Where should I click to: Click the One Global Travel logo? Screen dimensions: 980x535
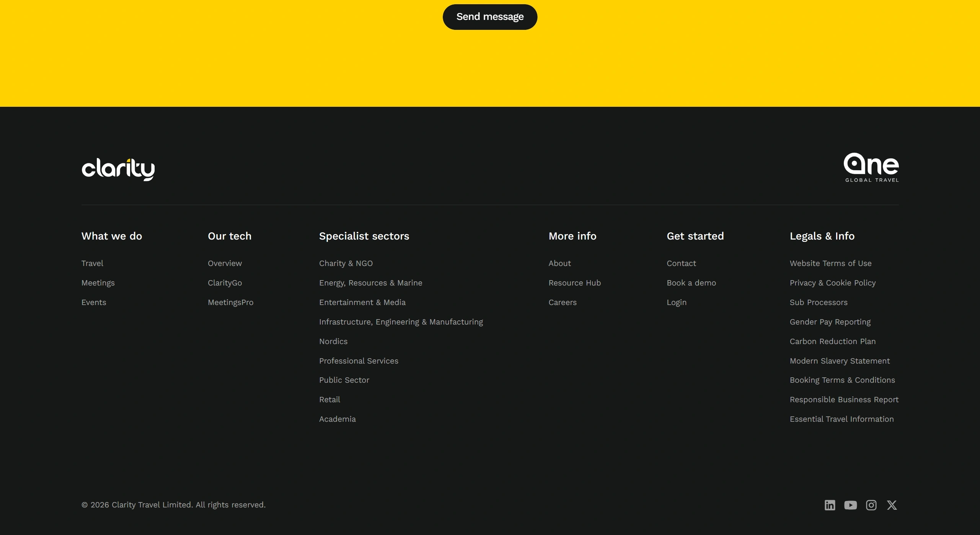click(x=871, y=167)
